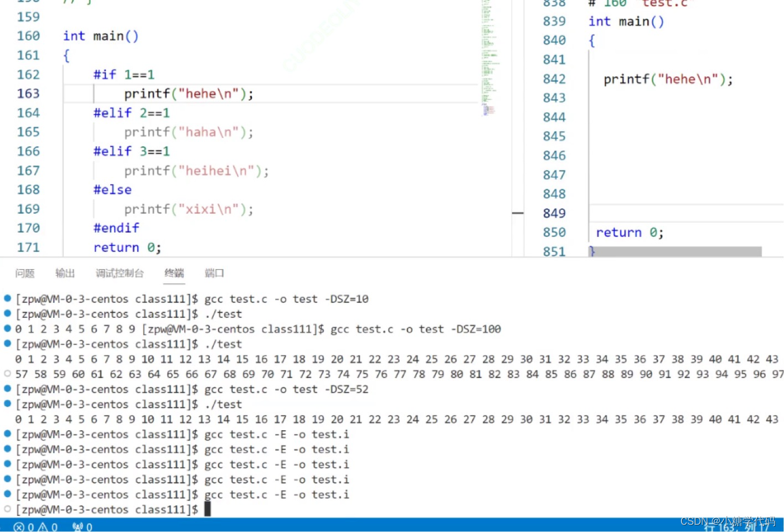The width and height of the screenshot is (784, 532).
Task: Click command marker beside 'gcc test.c -o test -DSZ=52'
Action: point(8,389)
